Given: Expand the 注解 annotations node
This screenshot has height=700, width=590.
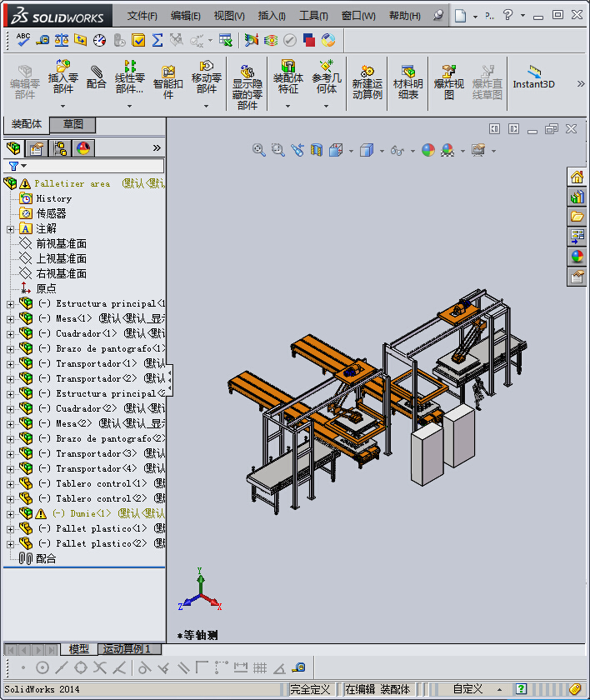Looking at the screenshot, I should (10, 229).
